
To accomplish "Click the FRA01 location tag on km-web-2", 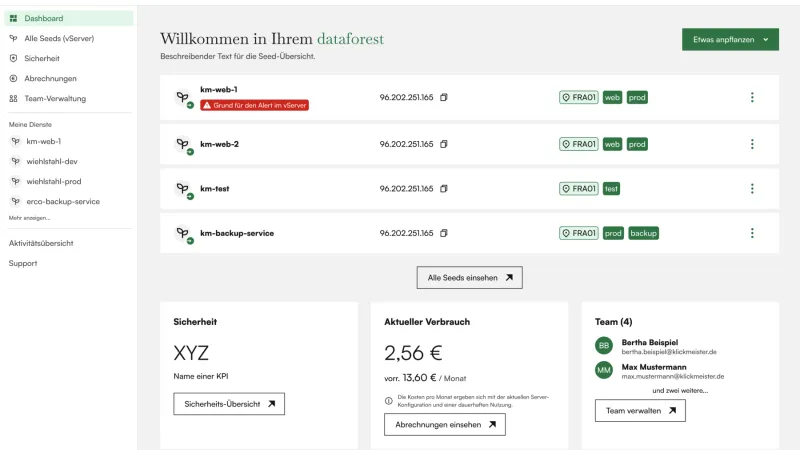I will coord(578,144).
